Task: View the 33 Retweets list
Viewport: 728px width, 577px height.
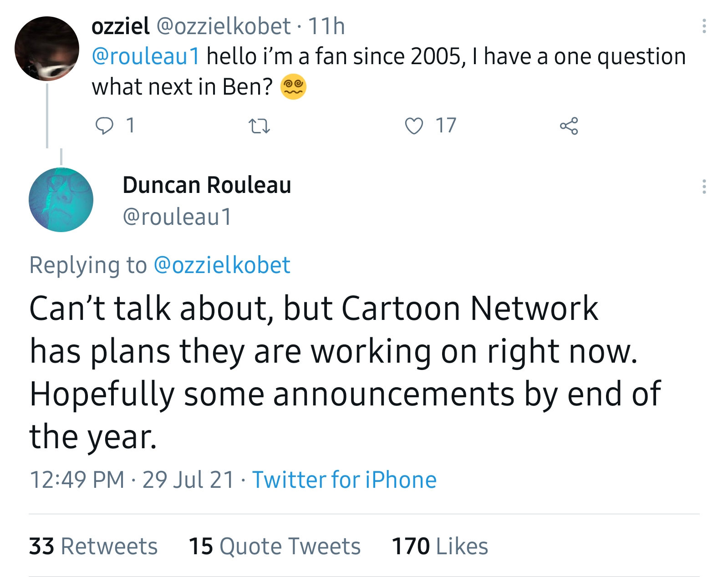Action: pyautogui.click(x=93, y=546)
